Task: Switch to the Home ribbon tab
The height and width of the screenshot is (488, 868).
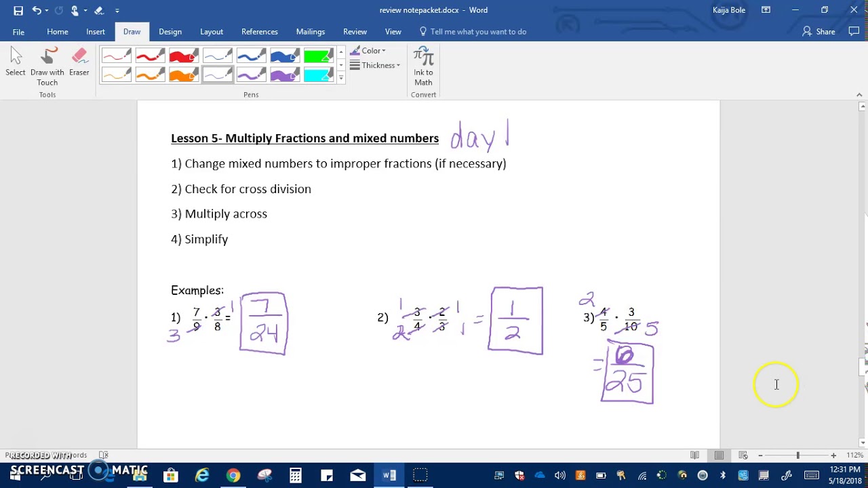Action: 58,32
